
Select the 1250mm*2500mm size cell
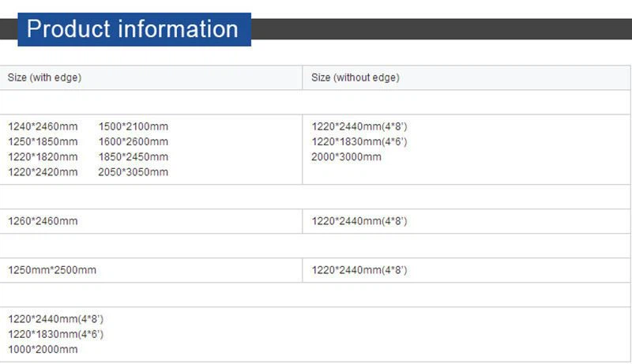(x=52, y=270)
